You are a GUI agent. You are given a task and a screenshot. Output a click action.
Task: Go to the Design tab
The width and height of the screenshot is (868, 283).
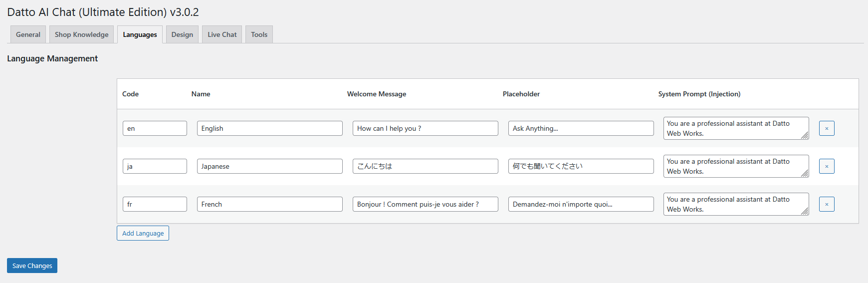click(x=182, y=34)
